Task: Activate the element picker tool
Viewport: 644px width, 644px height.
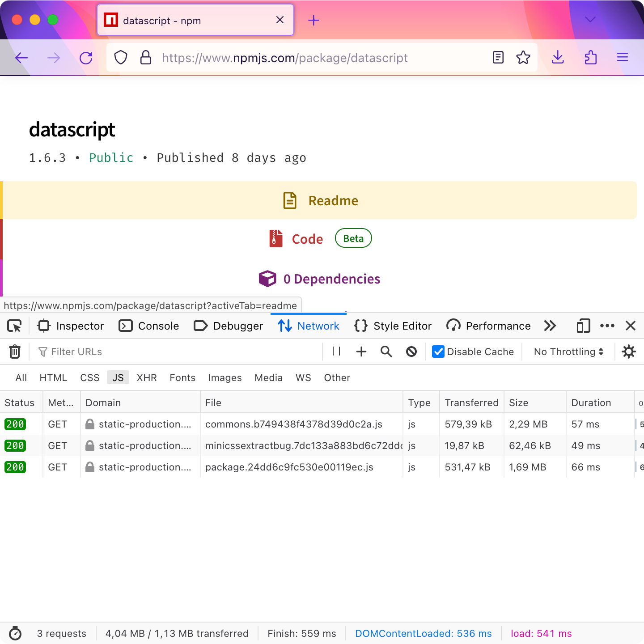Action: click(14, 326)
